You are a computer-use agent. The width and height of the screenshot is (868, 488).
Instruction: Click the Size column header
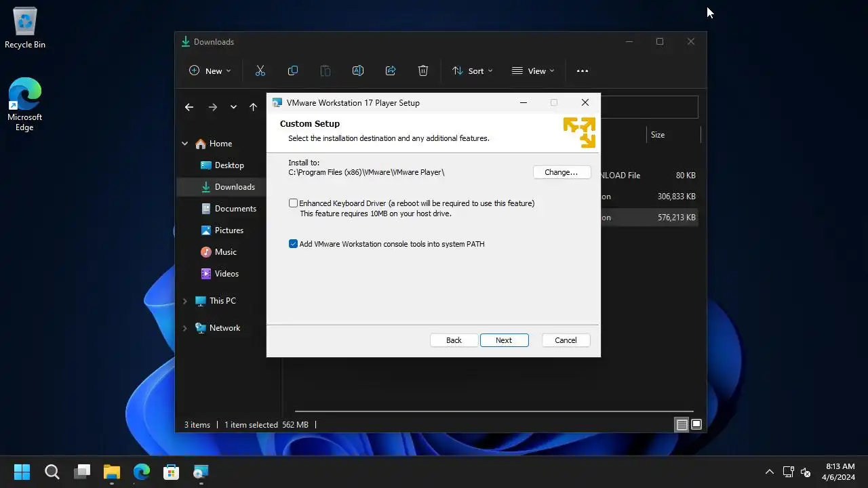pos(658,135)
